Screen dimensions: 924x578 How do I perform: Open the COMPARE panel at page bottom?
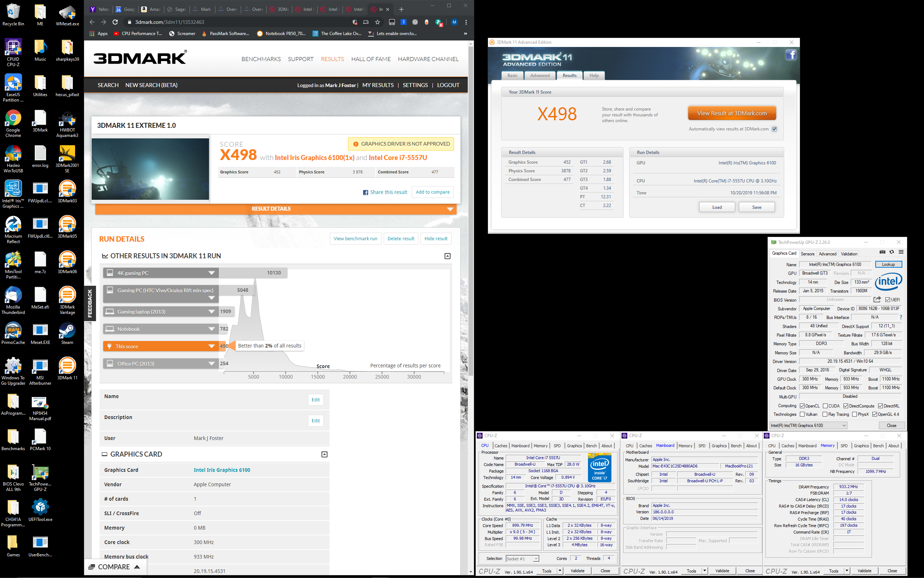[114, 567]
